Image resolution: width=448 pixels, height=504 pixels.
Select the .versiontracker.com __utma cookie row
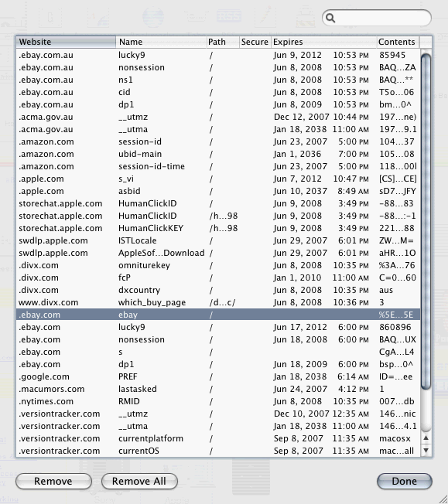click(x=218, y=426)
